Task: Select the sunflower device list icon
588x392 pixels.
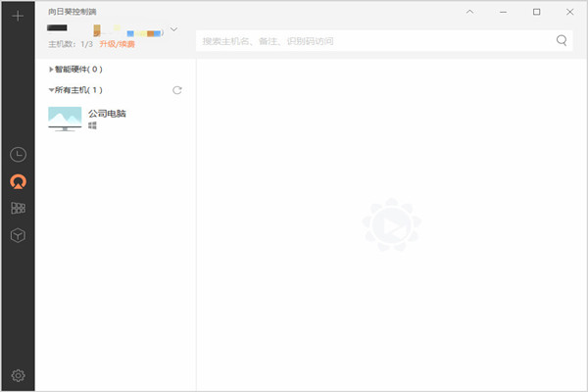Action: pos(17,181)
